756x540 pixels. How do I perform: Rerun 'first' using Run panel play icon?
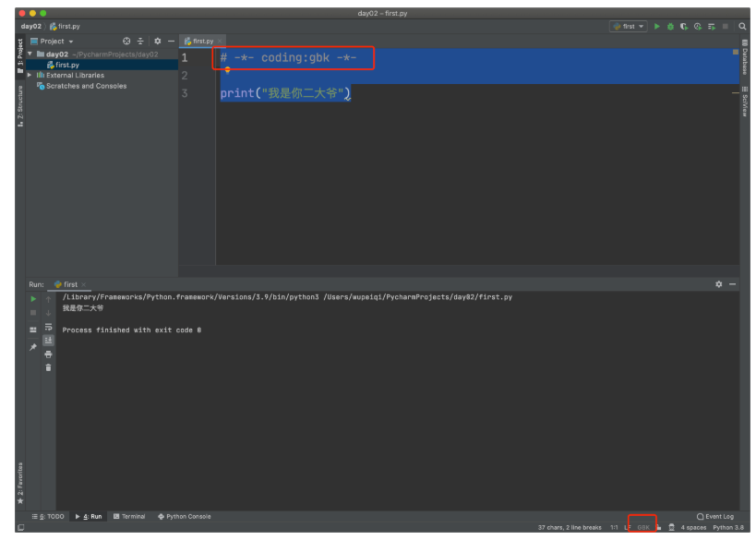tap(33, 299)
